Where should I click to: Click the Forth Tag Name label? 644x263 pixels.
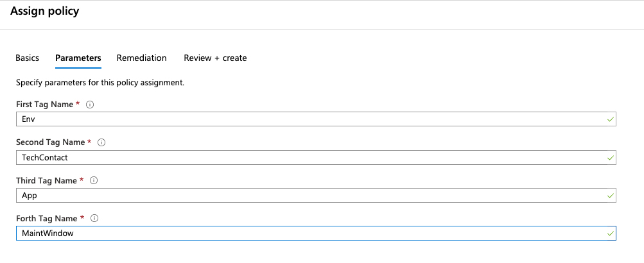pos(46,219)
